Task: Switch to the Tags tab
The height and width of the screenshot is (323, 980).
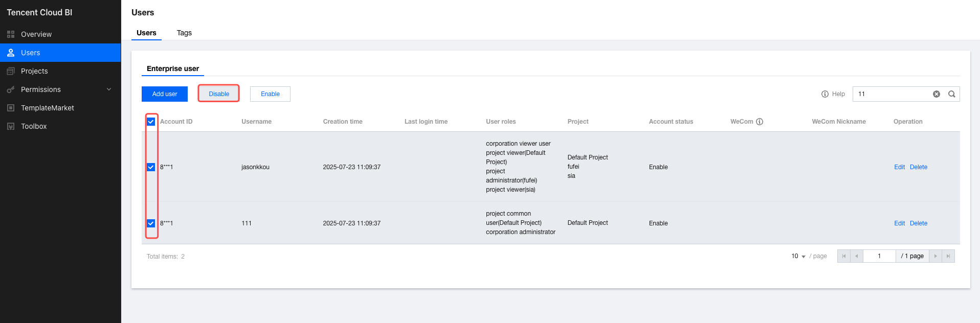Action: coord(184,33)
